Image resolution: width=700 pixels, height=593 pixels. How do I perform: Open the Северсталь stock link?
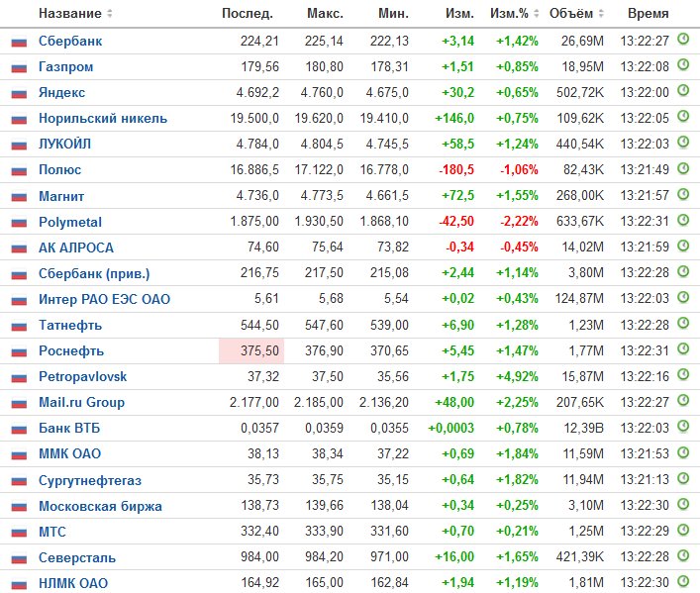pos(77,557)
